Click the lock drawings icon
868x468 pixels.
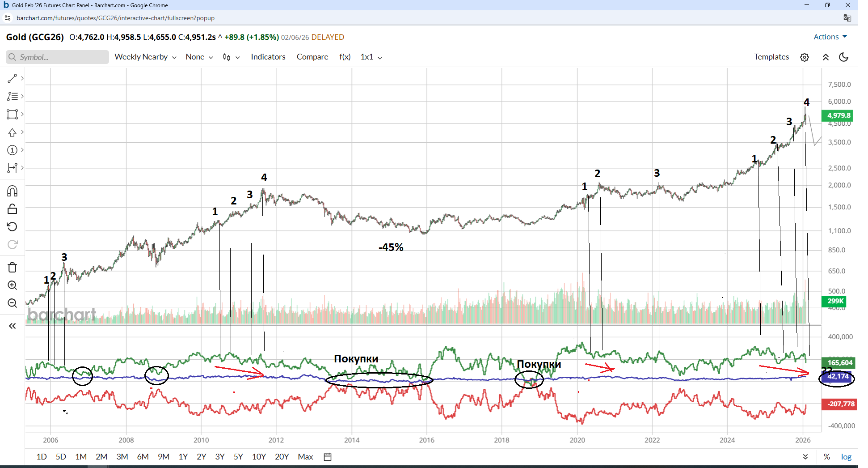coord(12,209)
